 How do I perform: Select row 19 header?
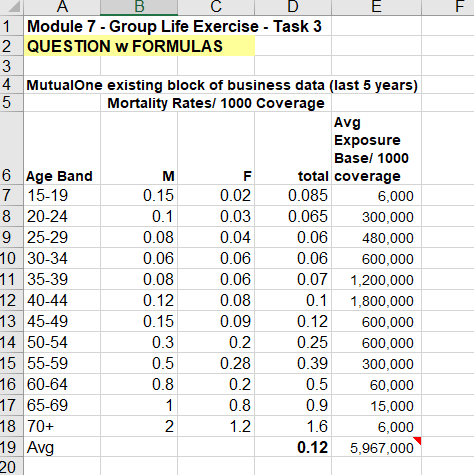coord(11,447)
